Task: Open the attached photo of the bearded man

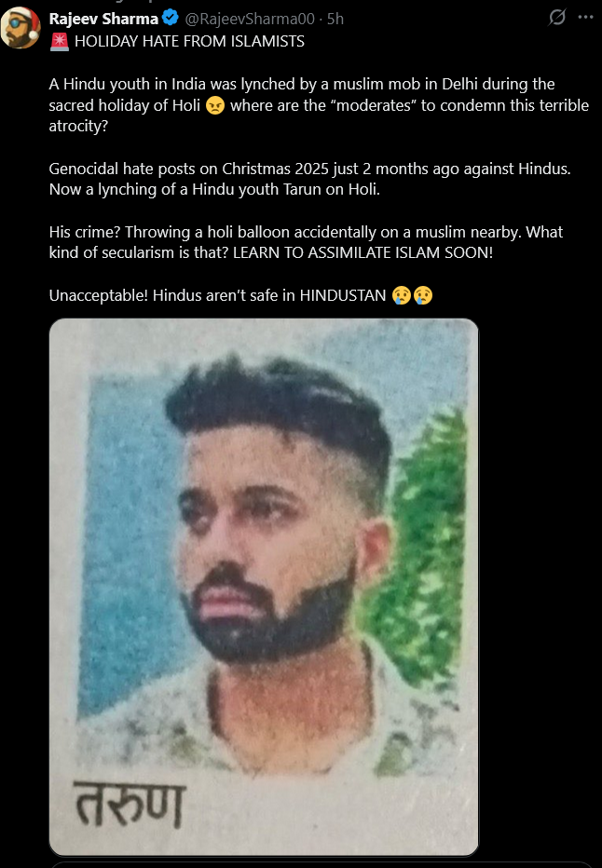Action: 264,587
